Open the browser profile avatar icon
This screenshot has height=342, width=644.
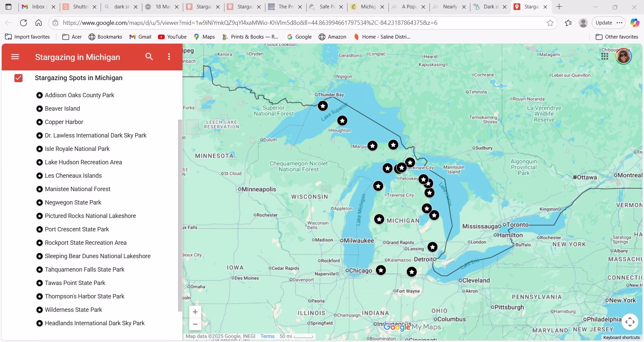583,23
